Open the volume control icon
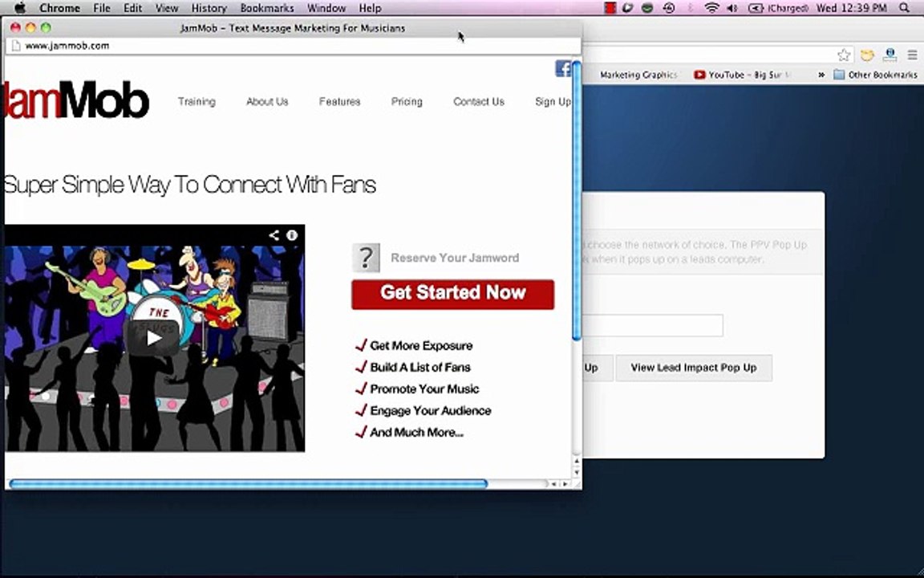Viewport: 924px width, 578px height. click(732, 8)
